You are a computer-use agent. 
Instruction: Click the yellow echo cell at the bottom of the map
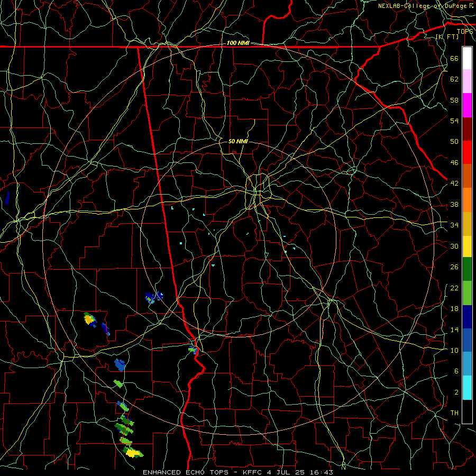point(134,453)
